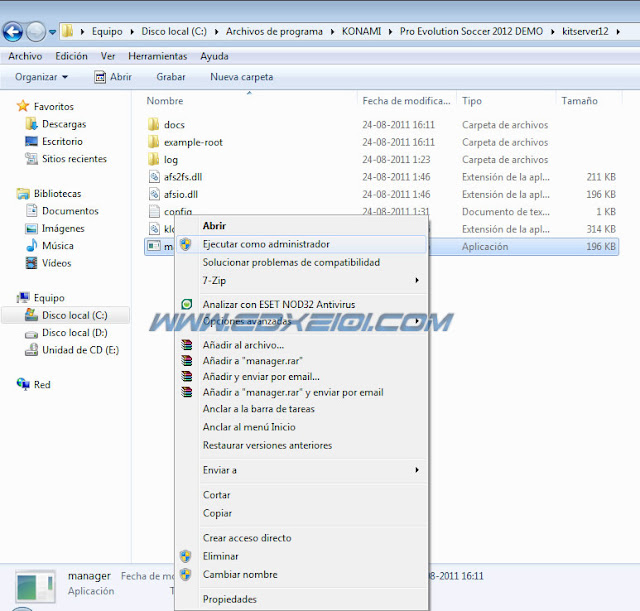Click the Música note icon

pyautogui.click(x=31, y=245)
